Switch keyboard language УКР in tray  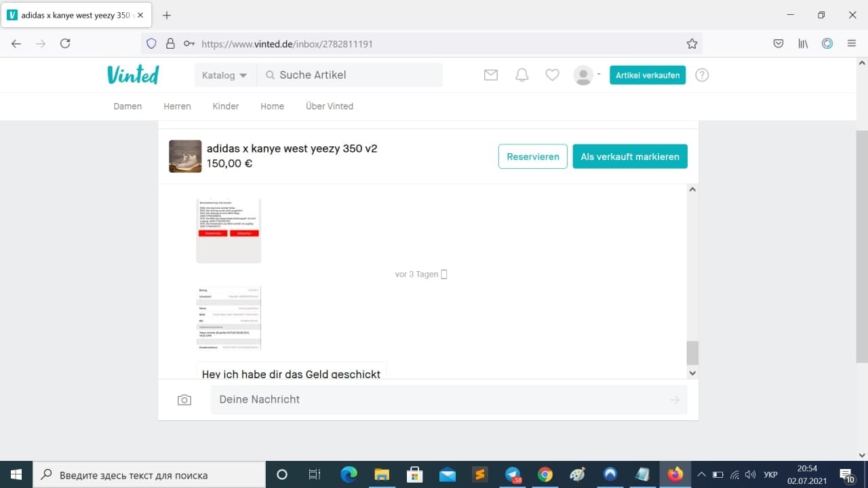770,474
